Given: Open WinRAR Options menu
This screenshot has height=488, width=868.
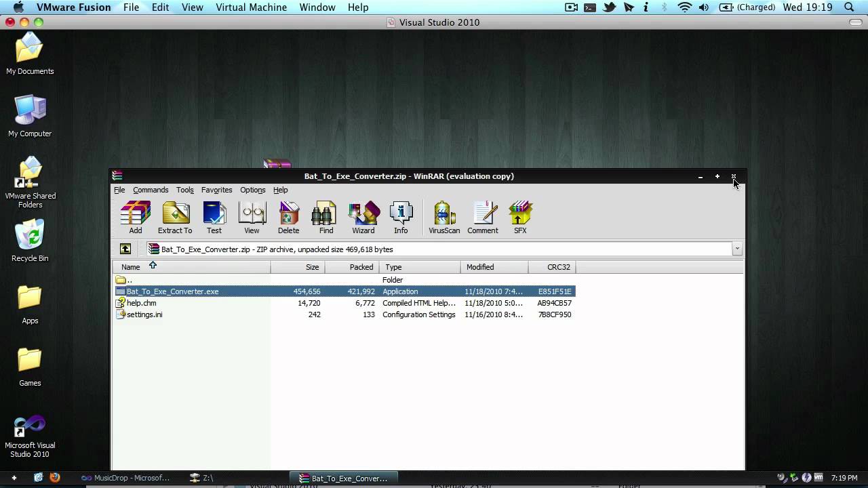Looking at the screenshot, I should pos(253,190).
